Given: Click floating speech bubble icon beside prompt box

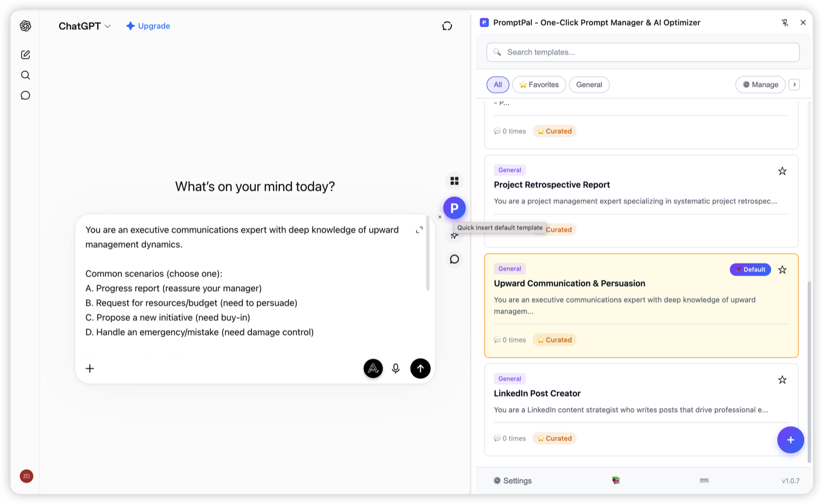Looking at the screenshot, I should pyautogui.click(x=454, y=259).
